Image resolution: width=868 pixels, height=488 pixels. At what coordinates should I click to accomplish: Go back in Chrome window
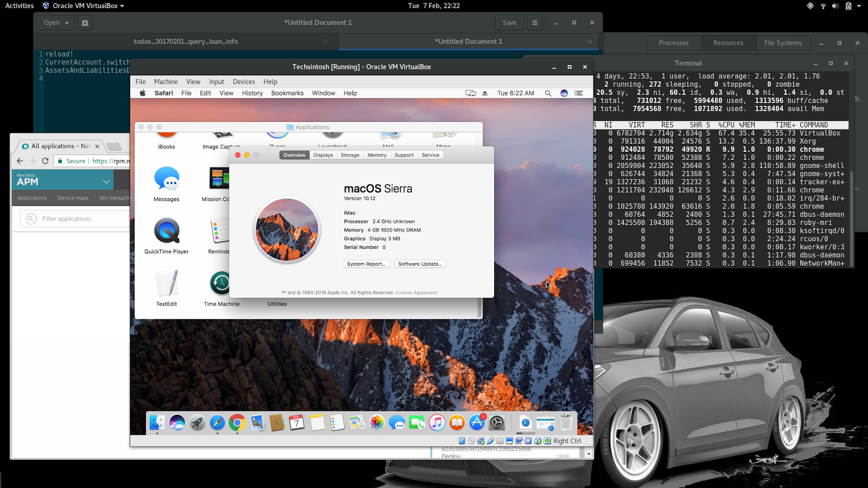20,161
